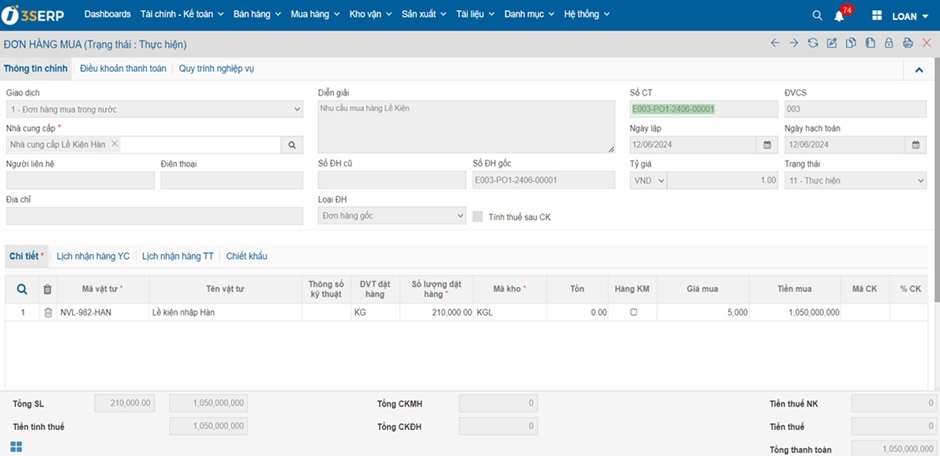Expand the Giao dịch dropdown
Image resolution: width=940 pixels, height=456 pixels.
tap(154, 109)
